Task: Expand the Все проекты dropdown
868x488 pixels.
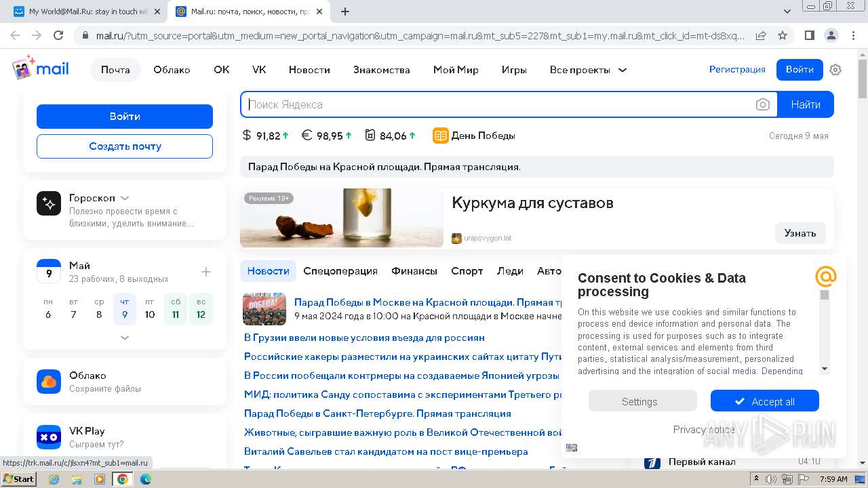Action: coord(588,70)
